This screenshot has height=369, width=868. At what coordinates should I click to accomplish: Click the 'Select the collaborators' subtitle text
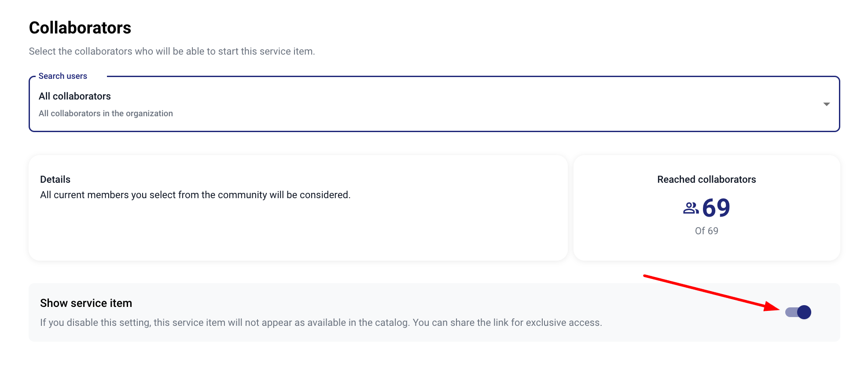[172, 52]
